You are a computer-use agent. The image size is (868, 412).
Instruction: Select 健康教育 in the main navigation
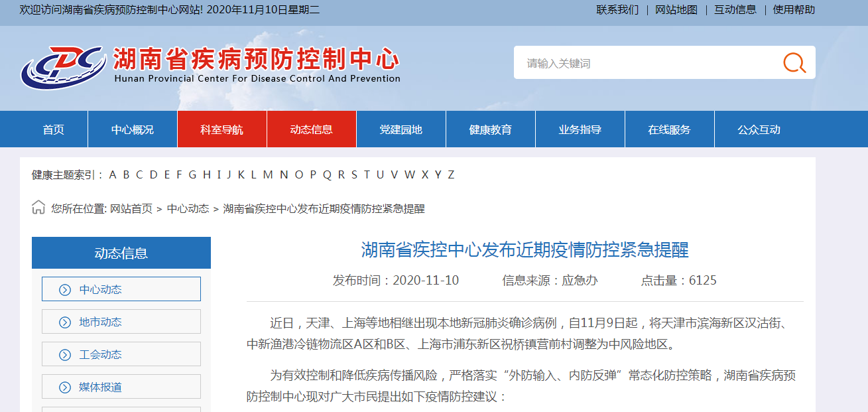[491, 129]
